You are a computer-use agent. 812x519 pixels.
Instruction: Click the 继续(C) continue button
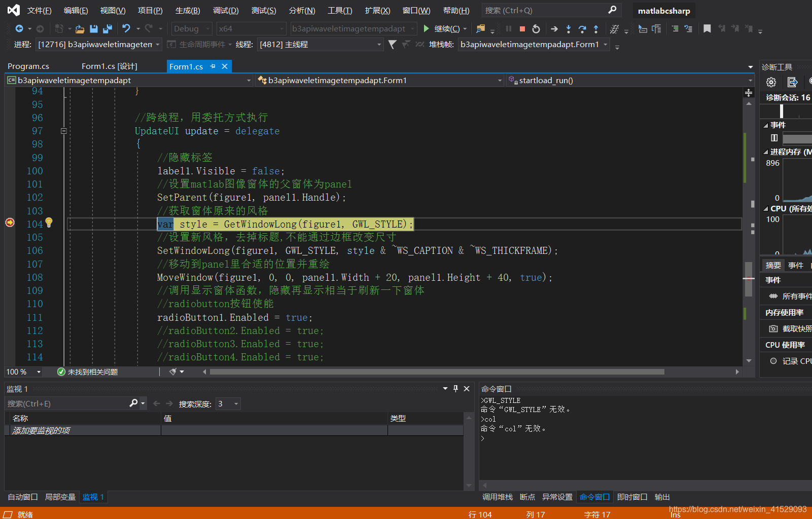pyautogui.click(x=441, y=29)
